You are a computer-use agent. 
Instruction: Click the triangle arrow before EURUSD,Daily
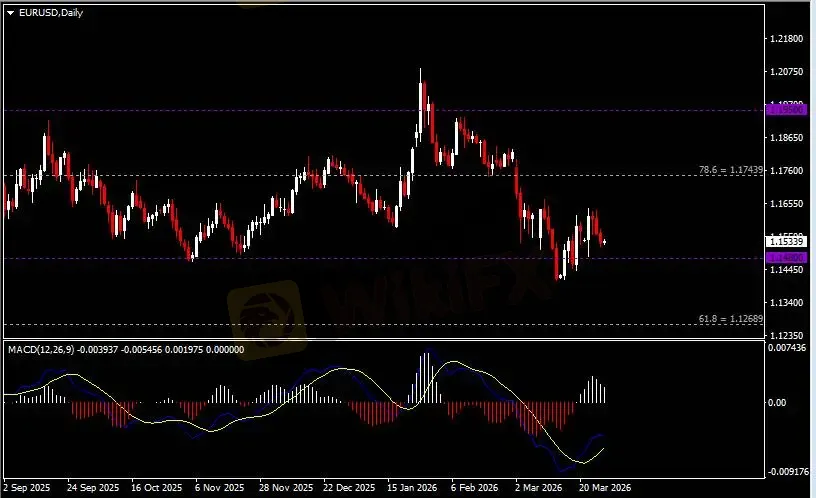point(11,11)
